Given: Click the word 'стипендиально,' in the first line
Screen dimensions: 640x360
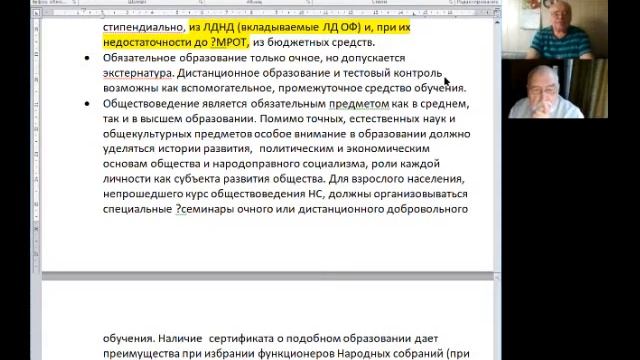Looking at the screenshot, I should (x=144, y=27).
